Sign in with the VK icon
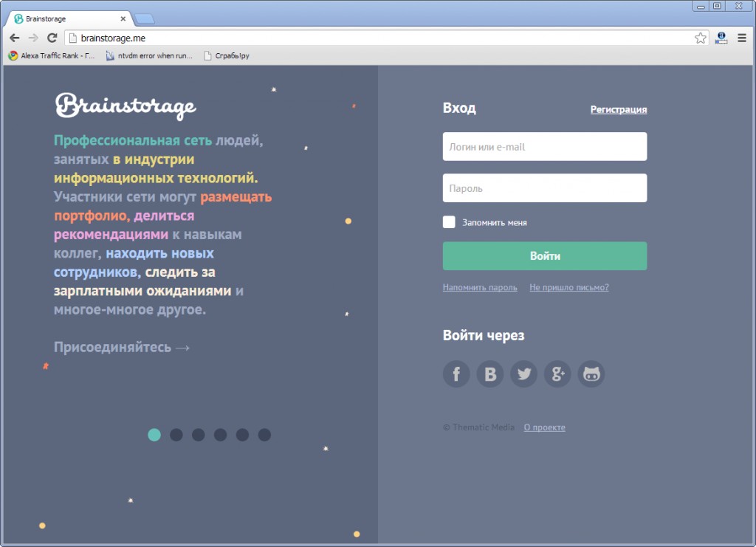 pos(490,374)
